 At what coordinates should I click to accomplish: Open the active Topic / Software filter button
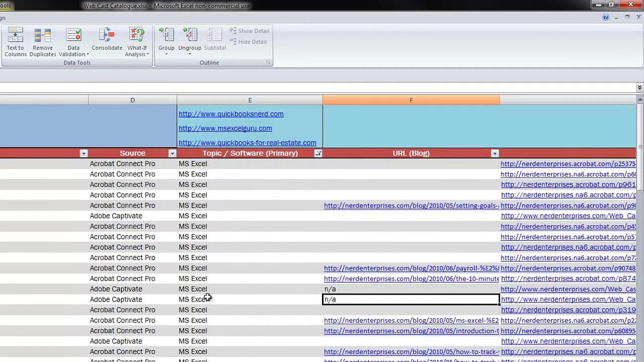point(318,153)
